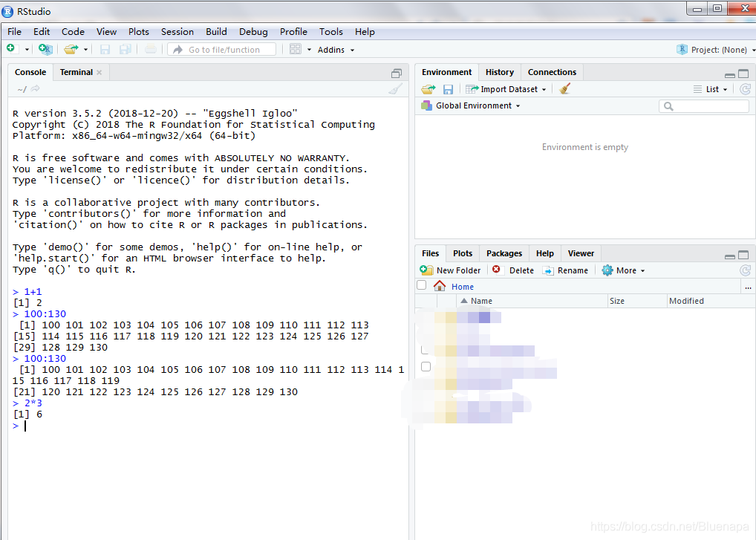Image resolution: width=756 pixels, height=540 pixels.
Task: Open the Import Dataset dropdown
Action: 506,89
